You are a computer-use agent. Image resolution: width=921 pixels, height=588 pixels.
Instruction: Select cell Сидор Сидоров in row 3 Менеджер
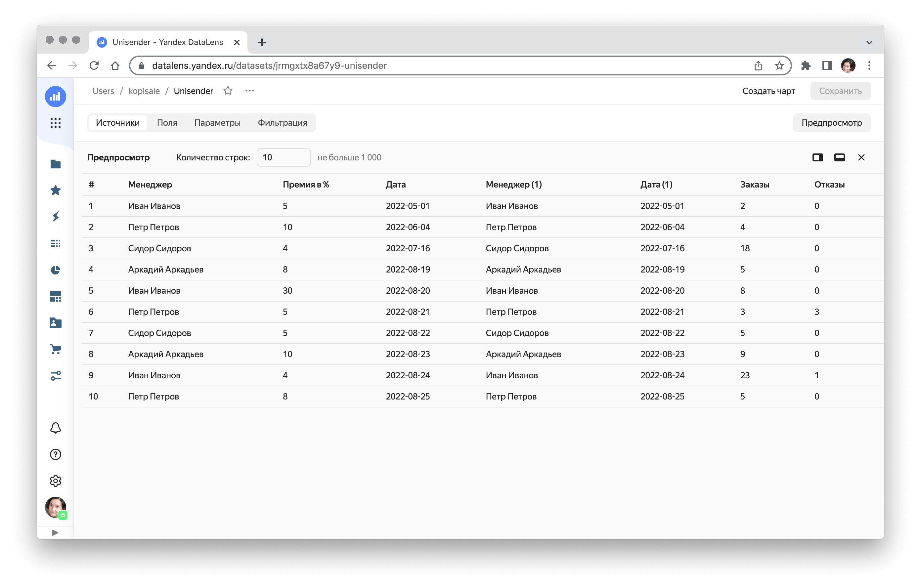[159, 248]
